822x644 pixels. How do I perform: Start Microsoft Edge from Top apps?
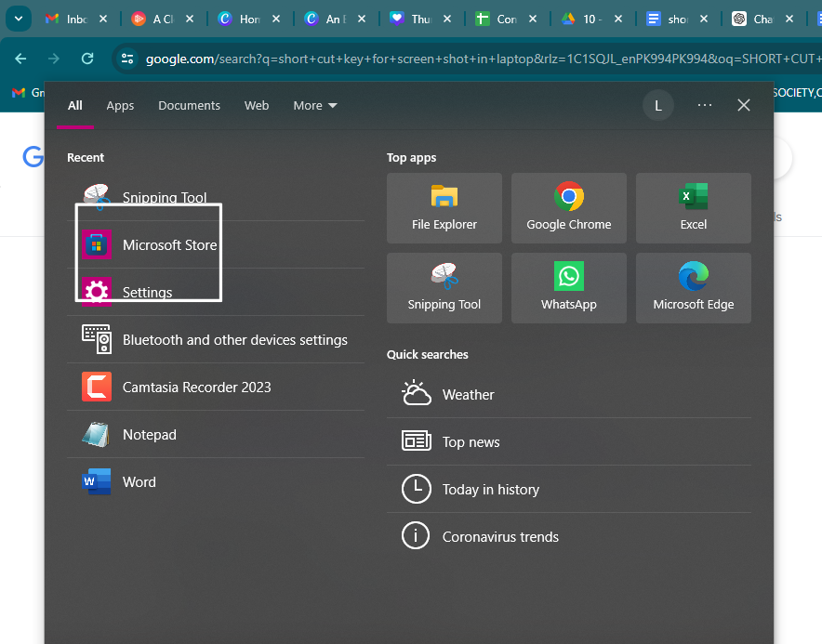pos(693,287)
